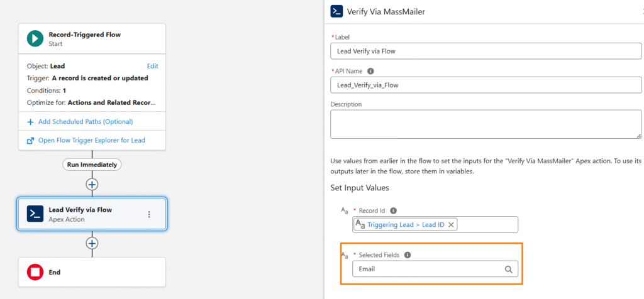Viewport: 644px width, 299px height.
Task: Click the Description text area
Action: pyautogui.click(x=486, y=124)
